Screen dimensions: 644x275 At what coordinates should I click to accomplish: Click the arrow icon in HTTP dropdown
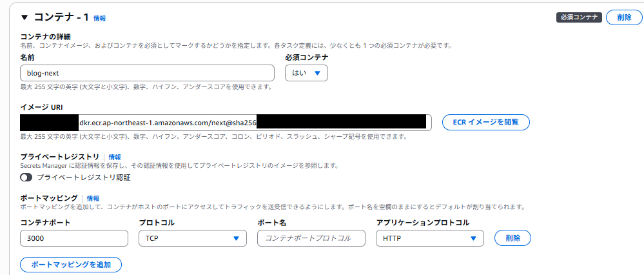tap(474, 238)
